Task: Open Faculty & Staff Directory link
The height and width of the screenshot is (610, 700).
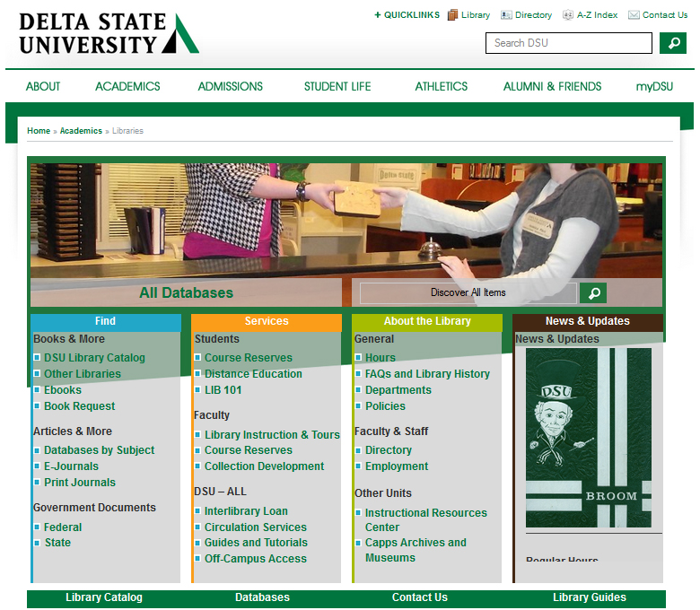Action: pyautogui.click(x=389, y=450)
